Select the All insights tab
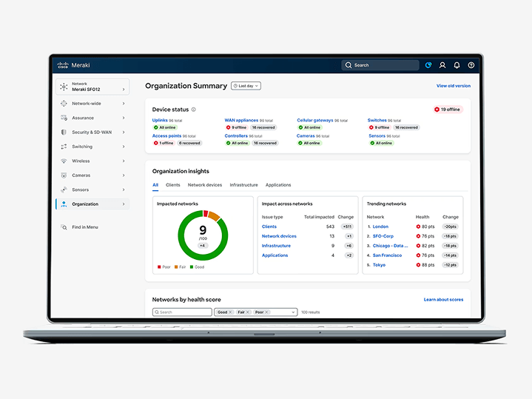The image size is (532, 399). (155, 185)
